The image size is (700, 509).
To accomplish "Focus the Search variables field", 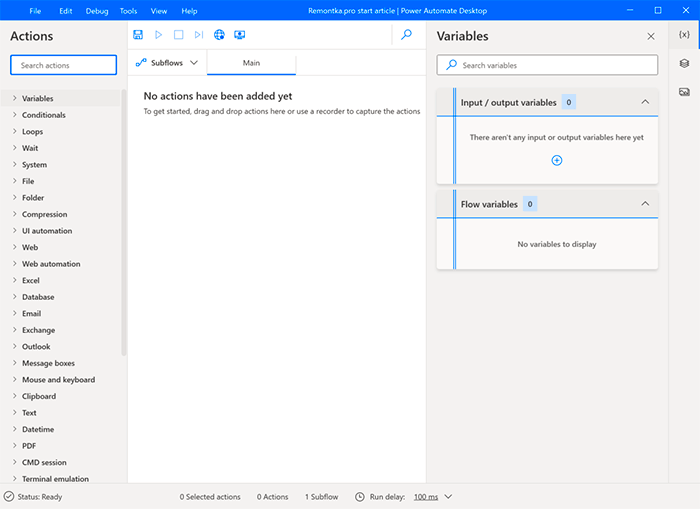I will pos(547,65).
